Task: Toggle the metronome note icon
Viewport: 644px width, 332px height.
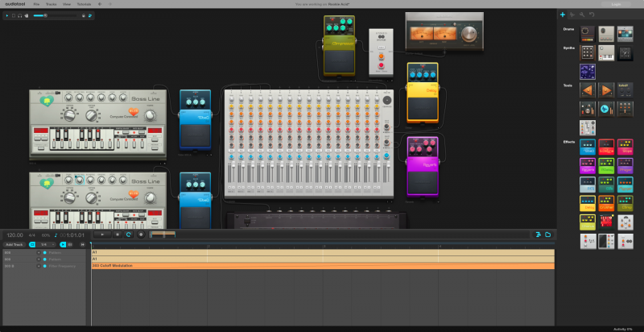Action: 56,234
